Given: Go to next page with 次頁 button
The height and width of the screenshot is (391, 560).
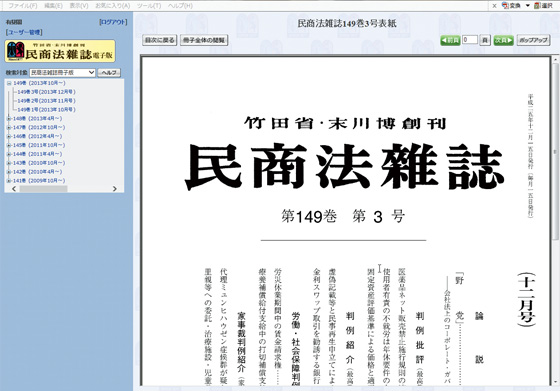Looking at the screenshot, I should [x=503, y=40].
